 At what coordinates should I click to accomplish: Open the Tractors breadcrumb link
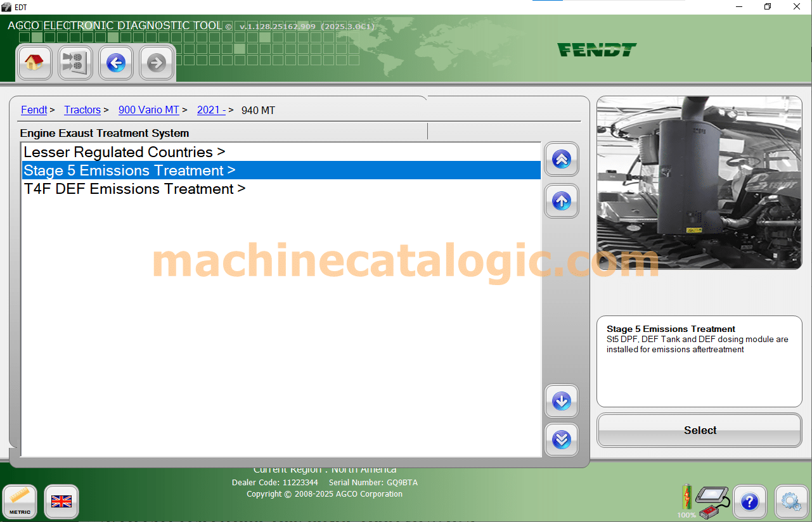coord(82,110)
